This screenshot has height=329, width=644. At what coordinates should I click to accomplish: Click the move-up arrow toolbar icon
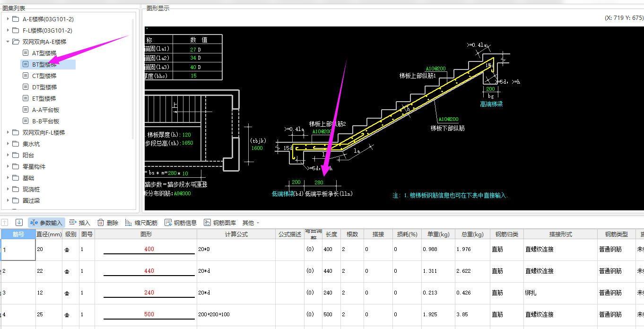point(5,223)
